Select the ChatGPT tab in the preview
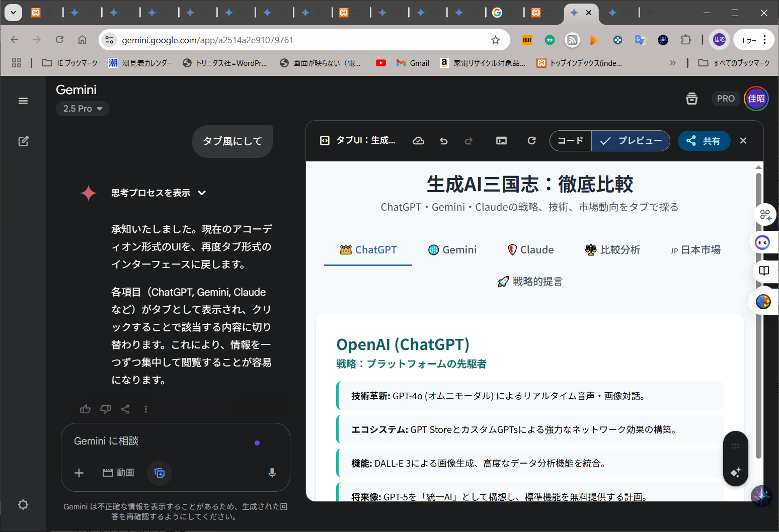This screenshot has height=532, width=779. 368,250
